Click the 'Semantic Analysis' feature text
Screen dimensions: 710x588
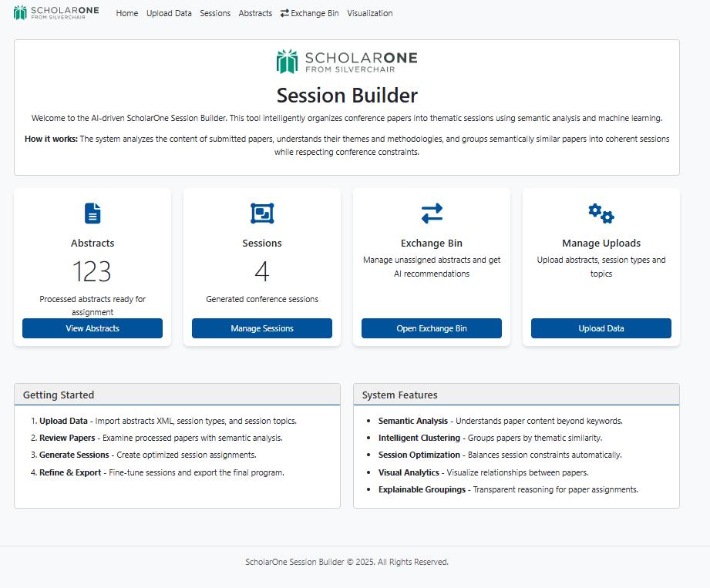tap(413, 421)
